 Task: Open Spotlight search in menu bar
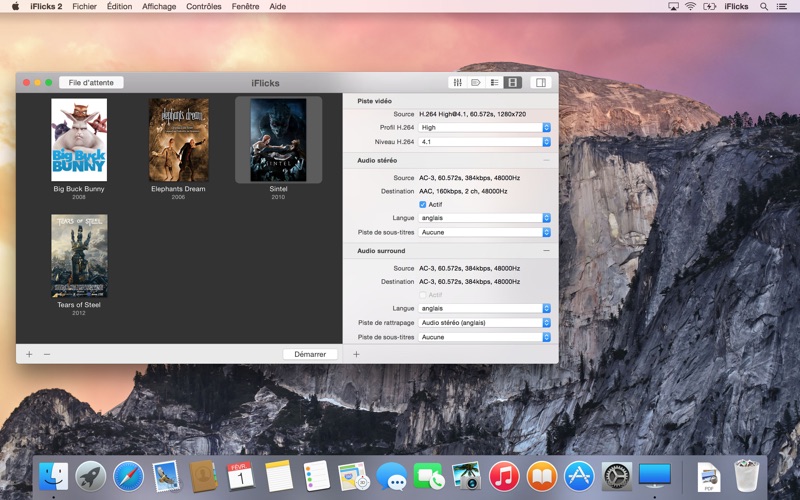click(764, 7)
